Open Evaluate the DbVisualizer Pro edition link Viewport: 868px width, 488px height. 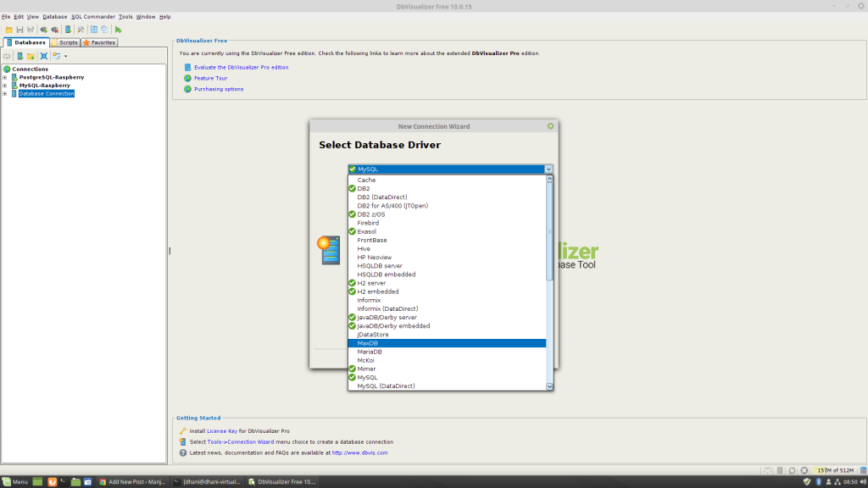241,68
